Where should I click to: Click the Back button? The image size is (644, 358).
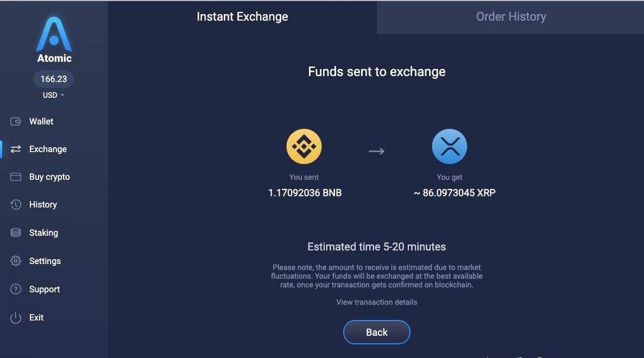pyautogui.click(x=377, y=332)
